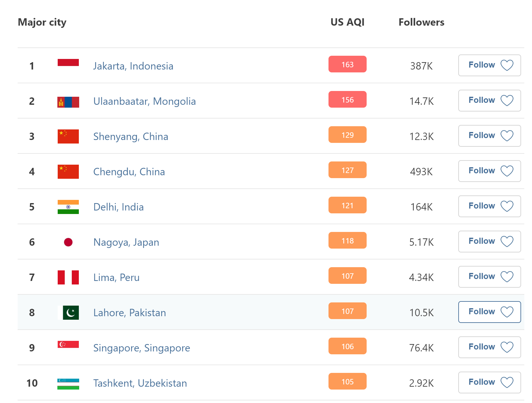532x403 pixels.
Task: Click the Uzbekistan flag icon
Action: [68, 384]
